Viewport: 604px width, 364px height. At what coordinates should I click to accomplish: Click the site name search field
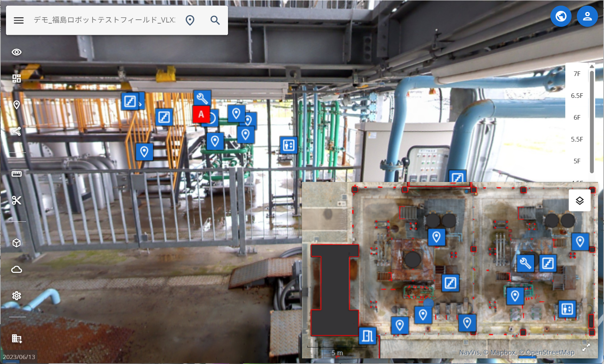[x=104, y=20]
